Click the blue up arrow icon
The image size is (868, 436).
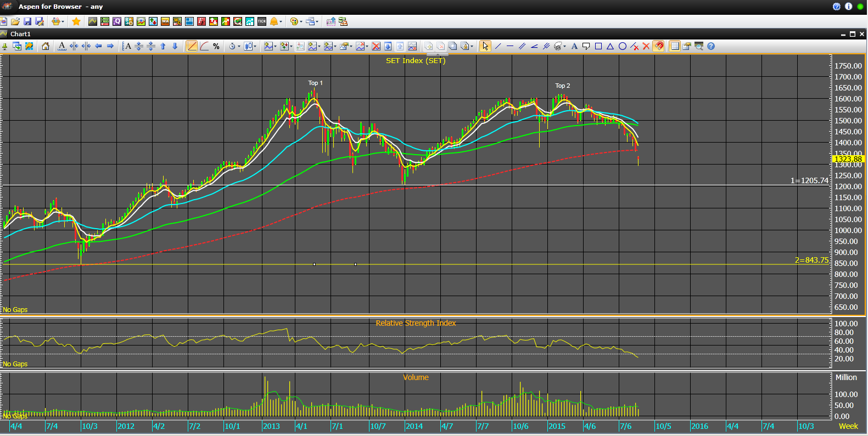[x=163, y=46]
